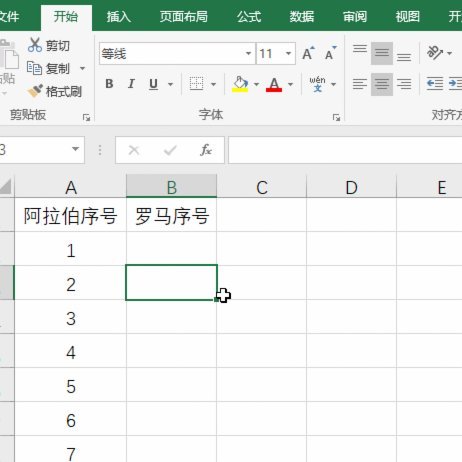
Task: Toggle Underline formatting
Action: click(x=153, y=84)
